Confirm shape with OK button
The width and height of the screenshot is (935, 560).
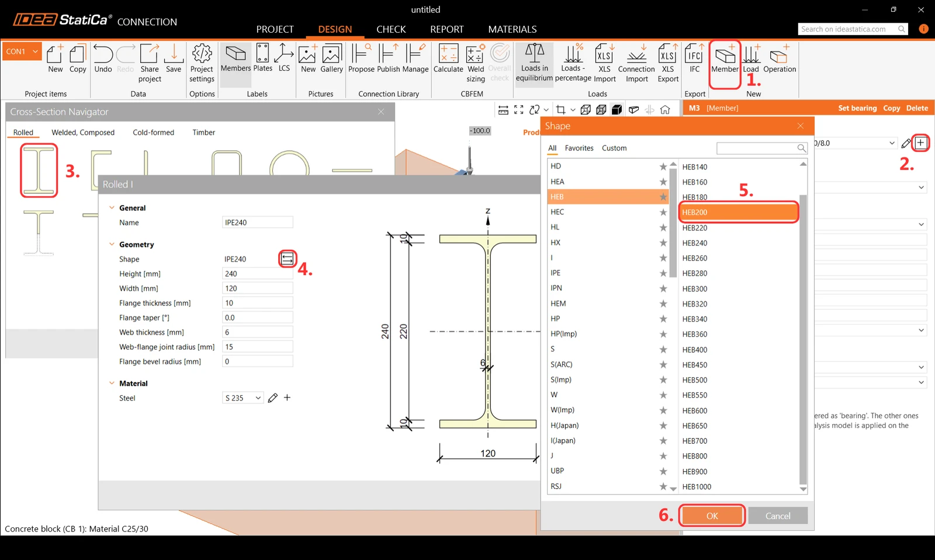pos(712,516)
